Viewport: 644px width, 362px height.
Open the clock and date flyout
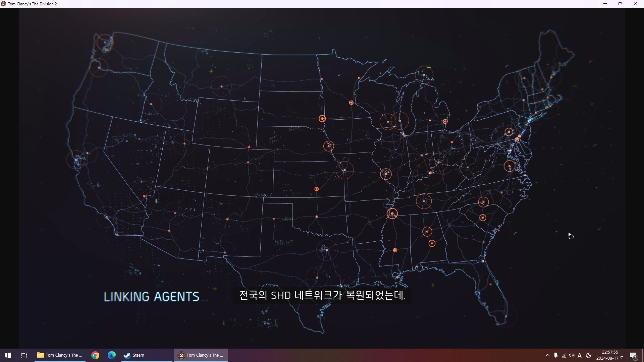[x=610, y=355]
